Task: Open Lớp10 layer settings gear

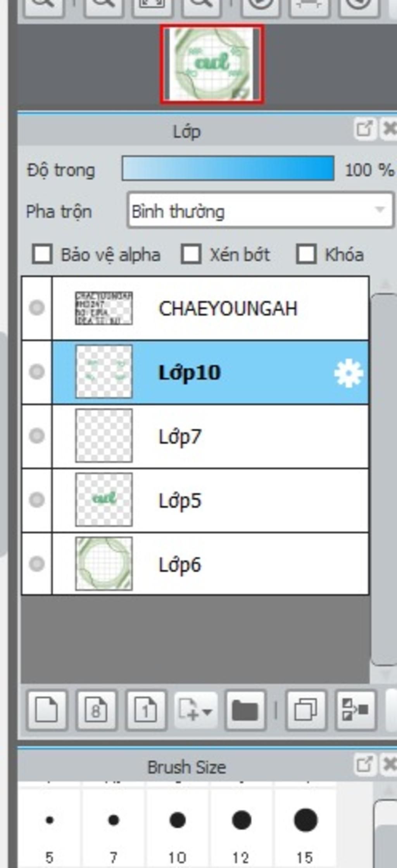Action: [x=348, y=373]
